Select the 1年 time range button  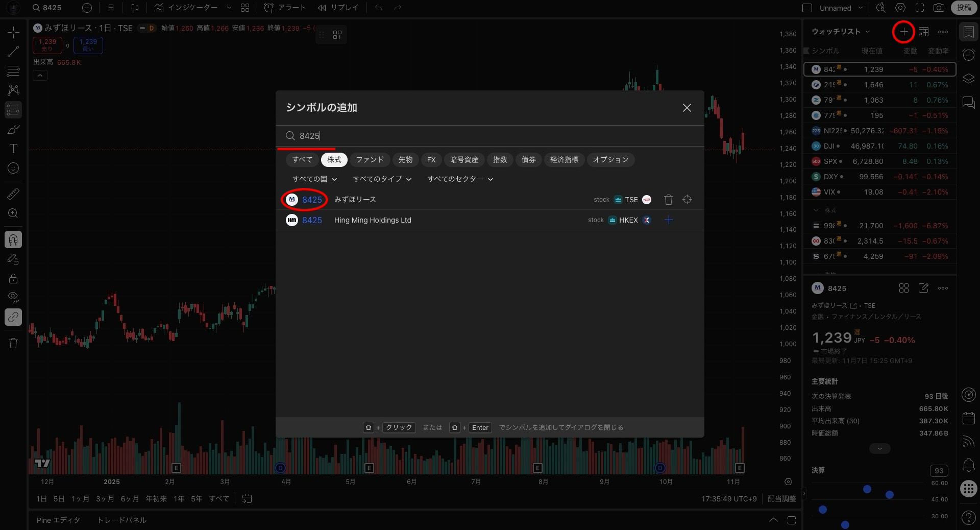(179, 499)
